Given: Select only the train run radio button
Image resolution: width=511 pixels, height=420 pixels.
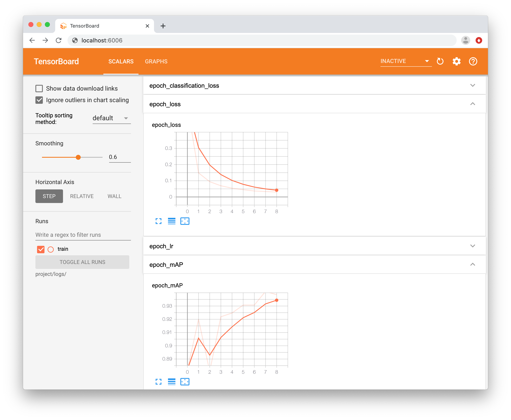Looking at the screenshot, I should [51, 249].
